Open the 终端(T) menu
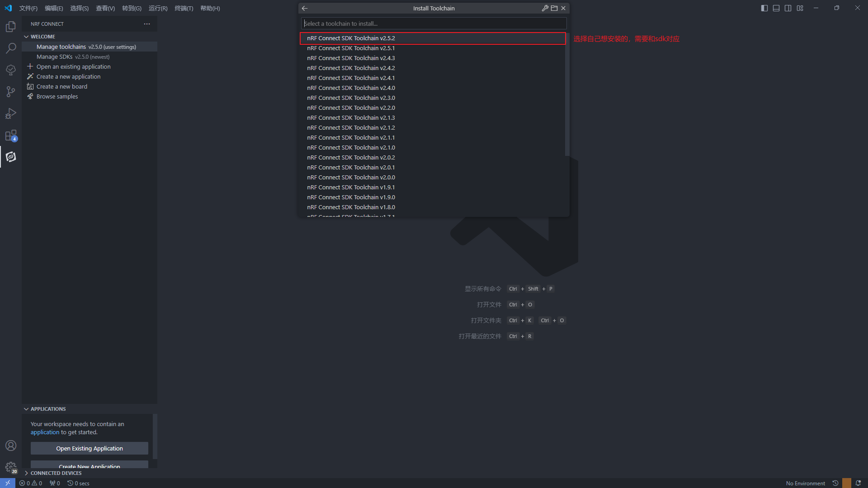868x488 pixels. [x=184, y=8]
